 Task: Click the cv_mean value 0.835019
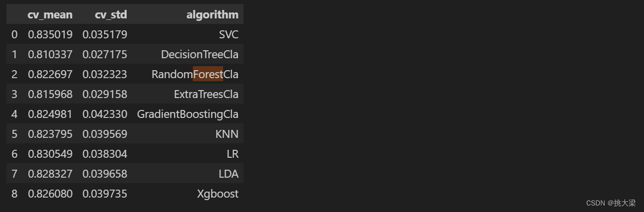50,34
